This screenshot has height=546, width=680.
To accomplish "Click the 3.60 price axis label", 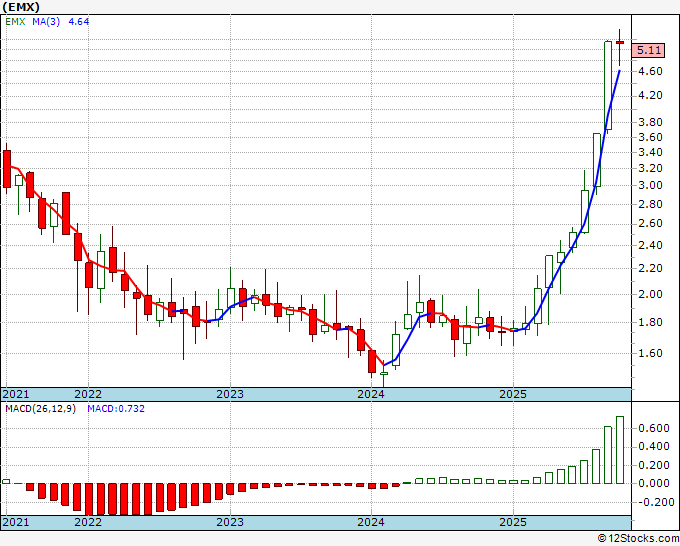I will point(651,137).
